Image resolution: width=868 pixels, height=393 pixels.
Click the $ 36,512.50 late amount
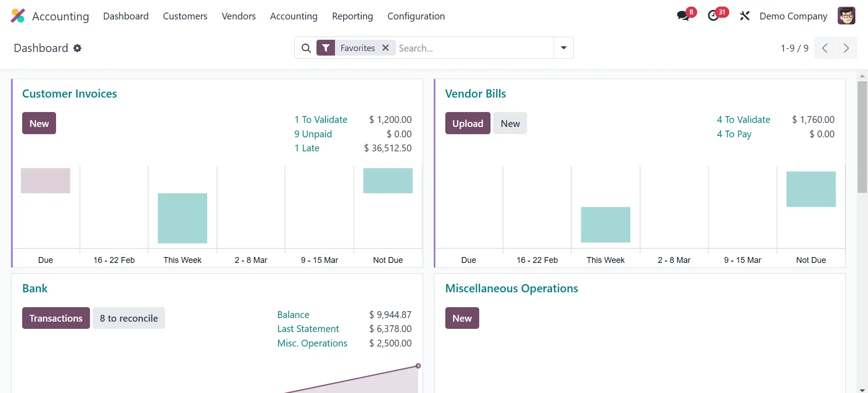click(x=388, y=148)
